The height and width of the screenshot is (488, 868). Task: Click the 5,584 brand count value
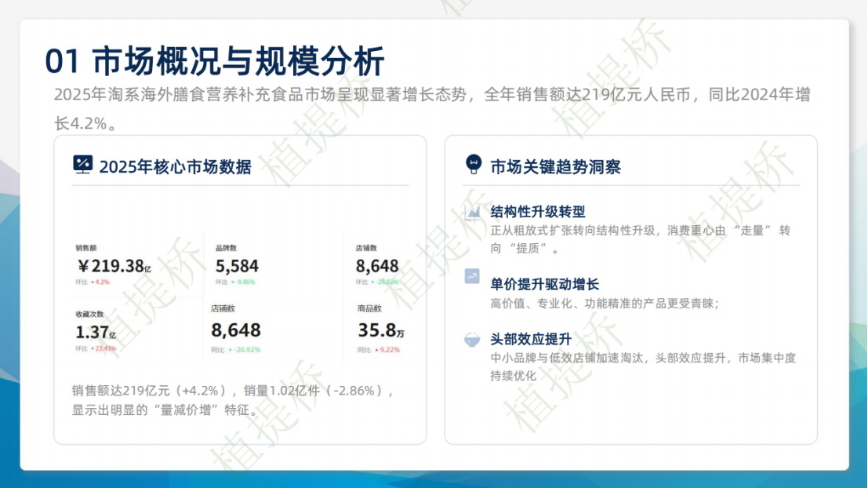(x=237, y=267)
